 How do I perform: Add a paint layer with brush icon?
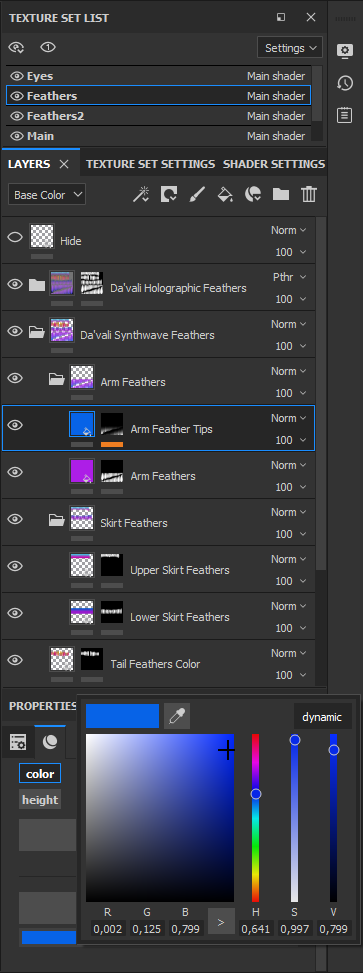[x=197, y=195]
